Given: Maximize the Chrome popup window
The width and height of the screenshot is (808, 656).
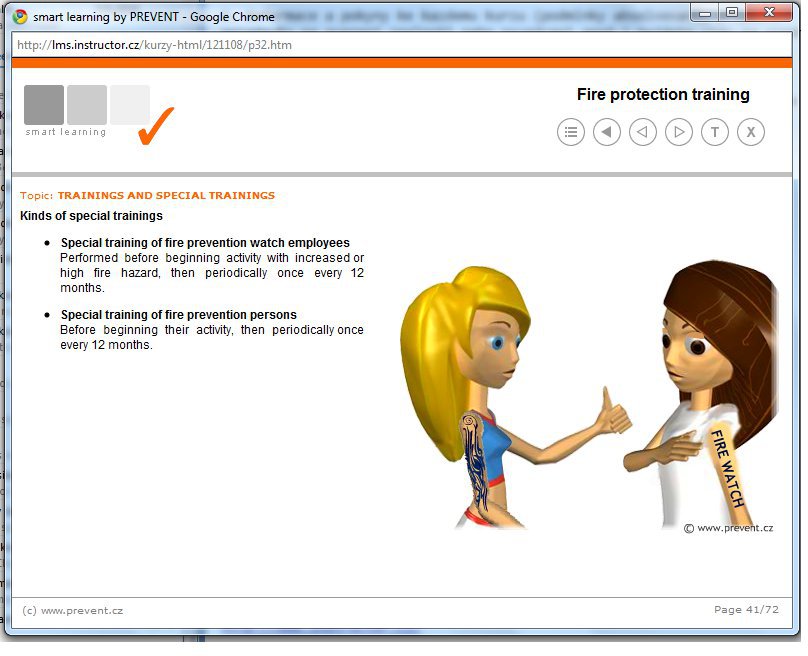Looking at the screenshot, I should click(732, 13).
